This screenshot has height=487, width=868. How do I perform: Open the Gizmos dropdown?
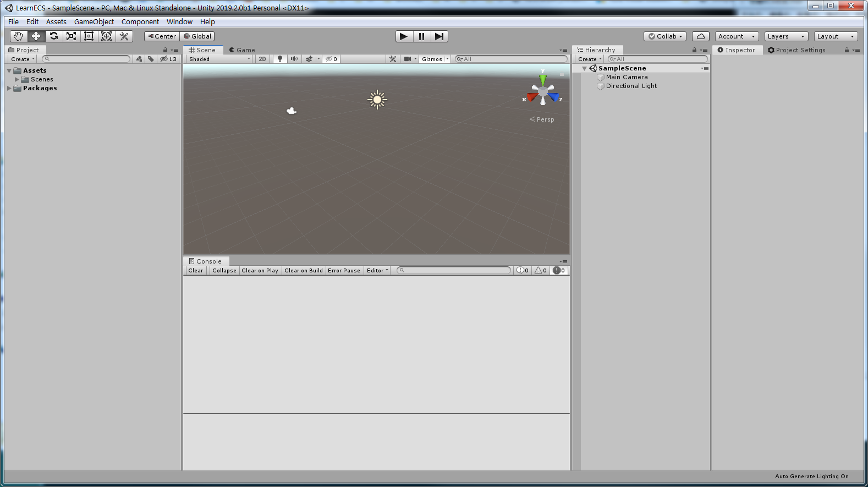click(x=436, y=59)
